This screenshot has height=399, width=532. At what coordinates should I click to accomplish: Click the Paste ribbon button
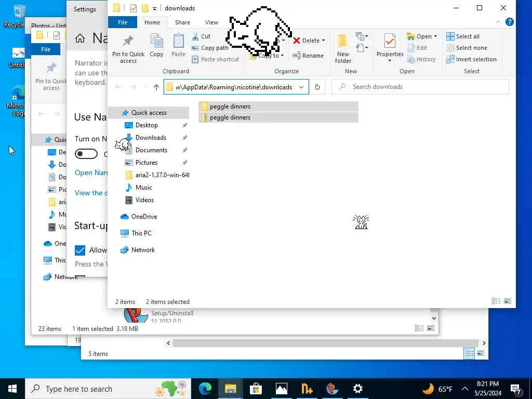[x=178, y=46]
